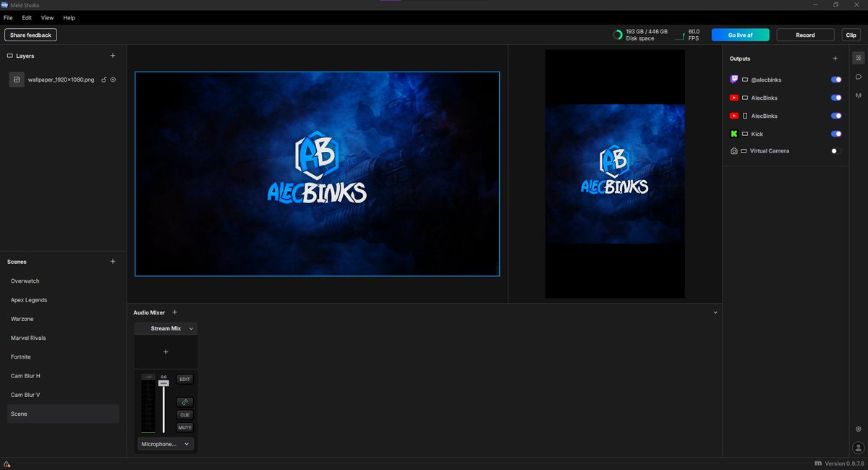
Task: Click the Share feedback button
Action: coord(30,35)
